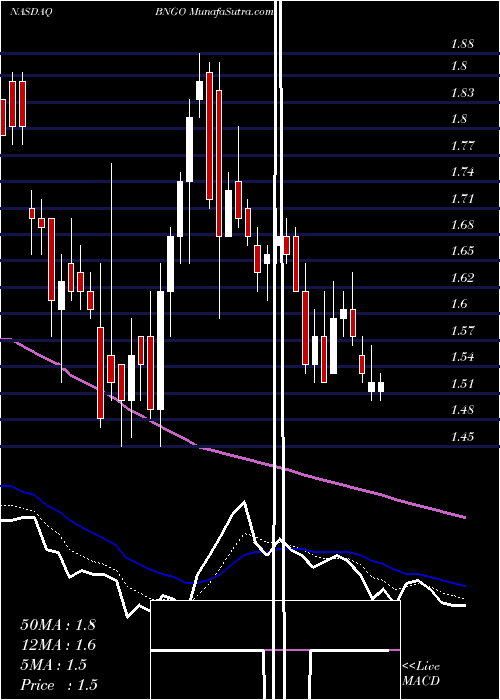Click the 1.88 price axis label
The width and height of the screenshot is (500, 700).
coord(462,44)
